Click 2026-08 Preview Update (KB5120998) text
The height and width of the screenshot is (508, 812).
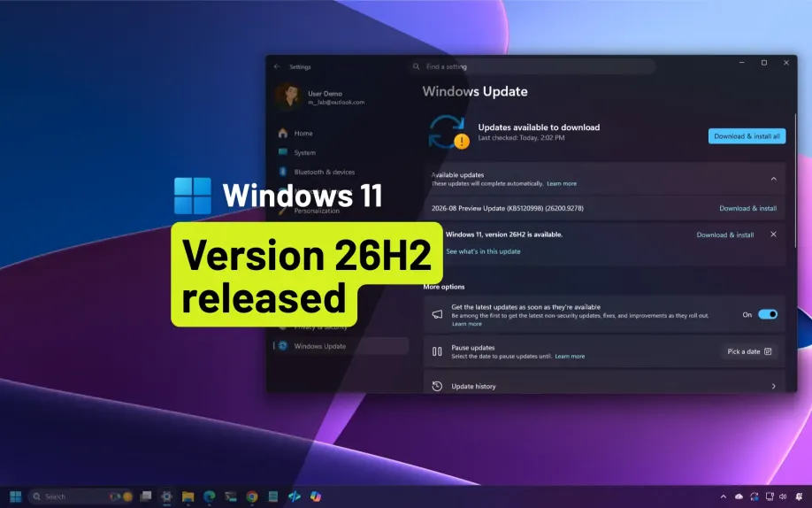coord(508,208)
